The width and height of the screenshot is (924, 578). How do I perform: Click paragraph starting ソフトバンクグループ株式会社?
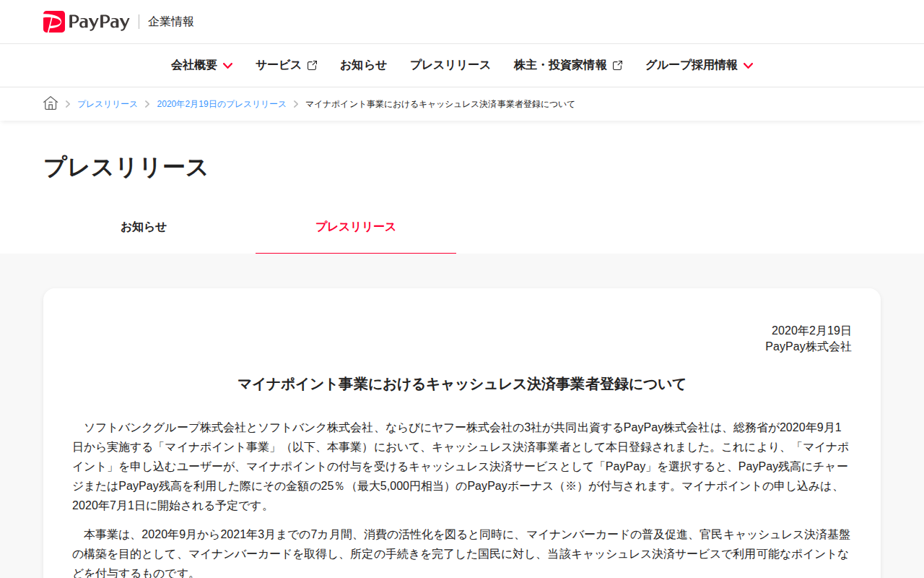coord(462,466)
